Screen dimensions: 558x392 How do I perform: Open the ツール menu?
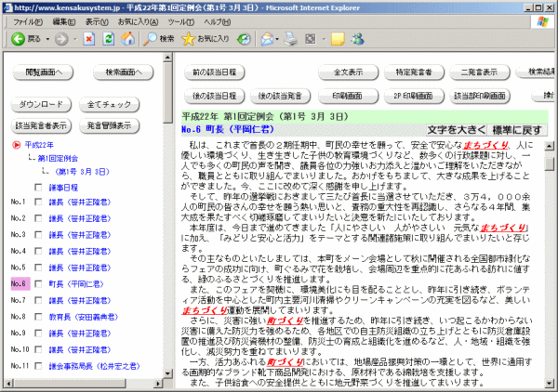click(180, 22)
